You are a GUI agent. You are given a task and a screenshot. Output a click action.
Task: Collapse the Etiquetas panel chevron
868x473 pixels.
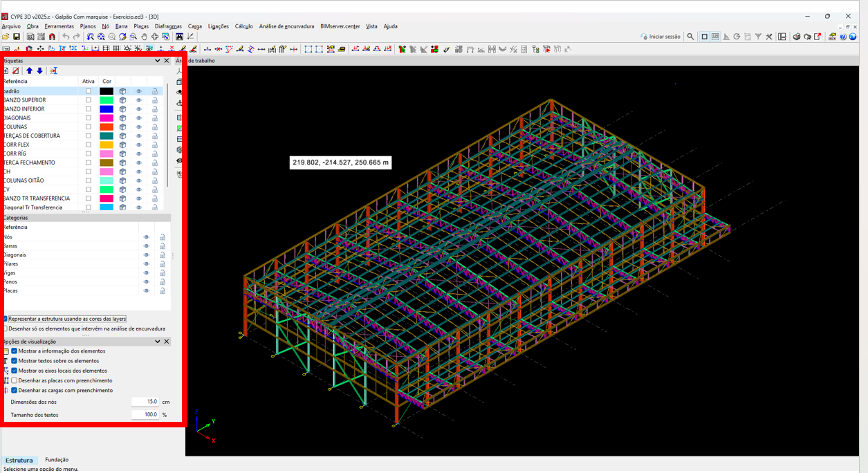click(x=157, y=61)
